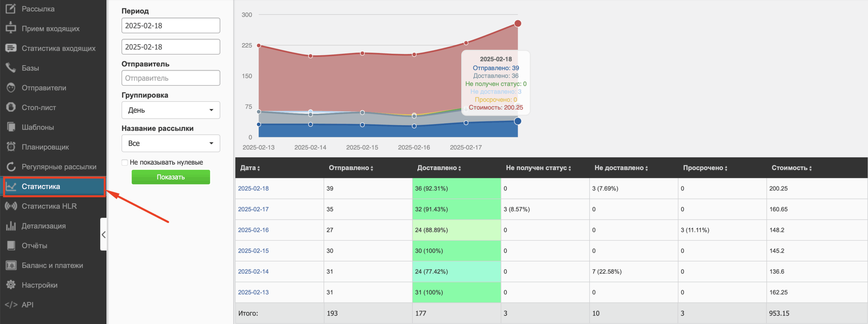Open the Детализация menu item
The height and width of the screenshot is (324, 868).
(x=43, y=226)
